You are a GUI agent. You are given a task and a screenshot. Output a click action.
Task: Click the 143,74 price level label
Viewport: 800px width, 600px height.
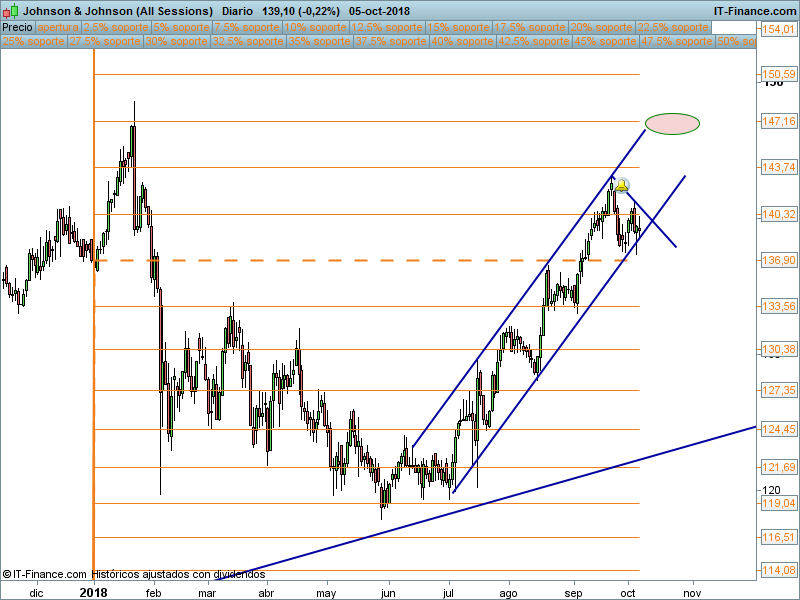point(778,167)
